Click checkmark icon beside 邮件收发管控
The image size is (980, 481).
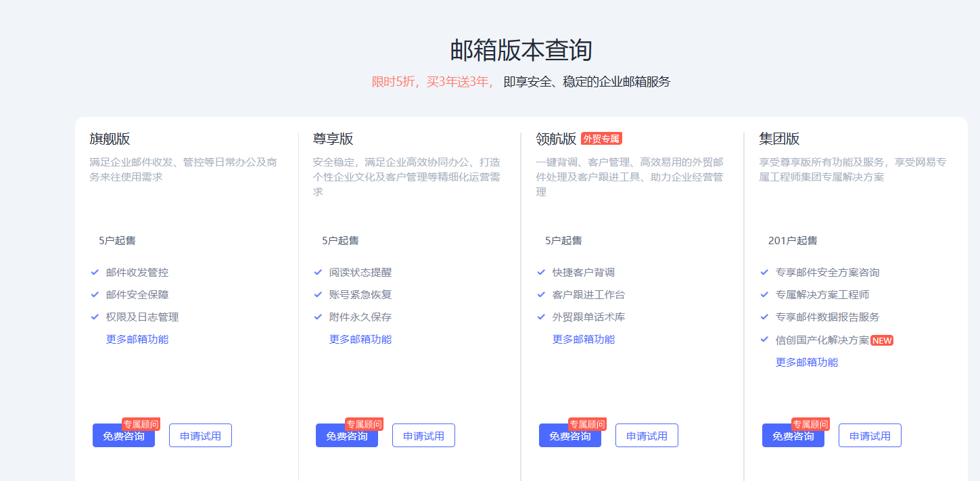coord(94,272)
